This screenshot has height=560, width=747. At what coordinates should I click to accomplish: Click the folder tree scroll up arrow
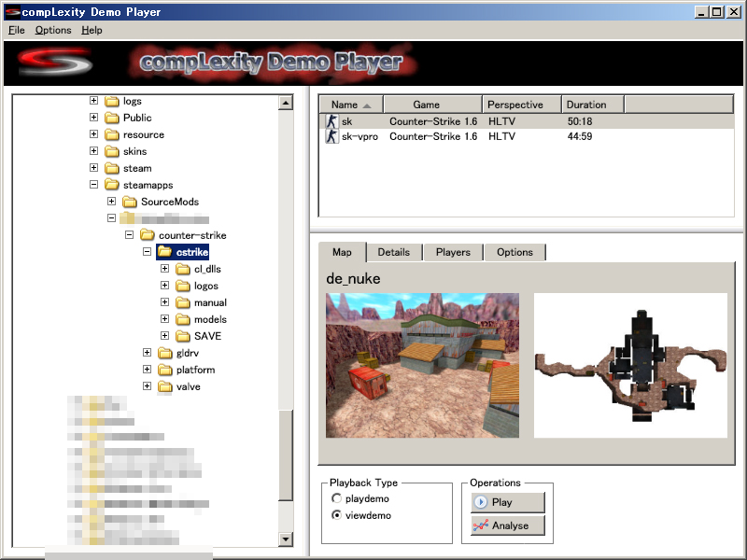pyautogui.click(x=286, y=103)
